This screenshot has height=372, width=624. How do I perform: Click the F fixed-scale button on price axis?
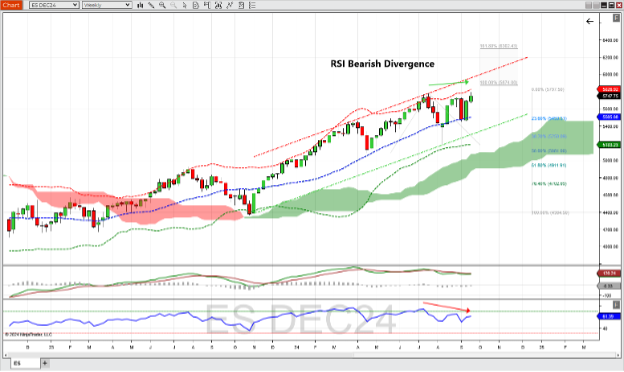tap(616, 18)
